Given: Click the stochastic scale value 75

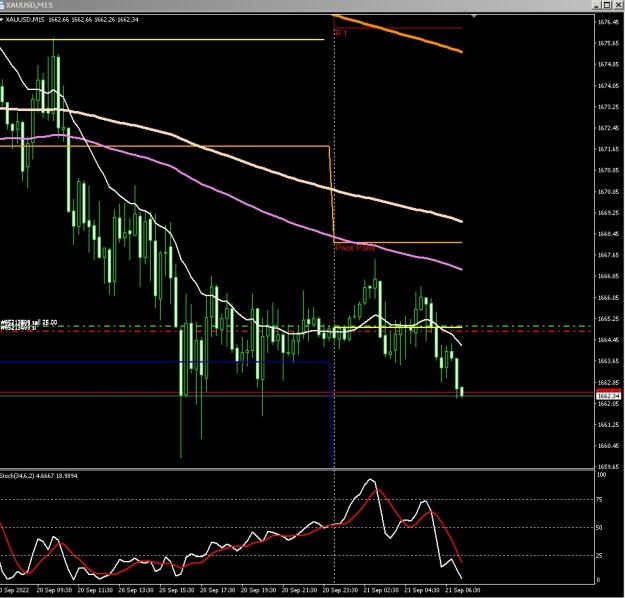Looking at the screenshot, I should pyautogui.click(x=600, y=500).
